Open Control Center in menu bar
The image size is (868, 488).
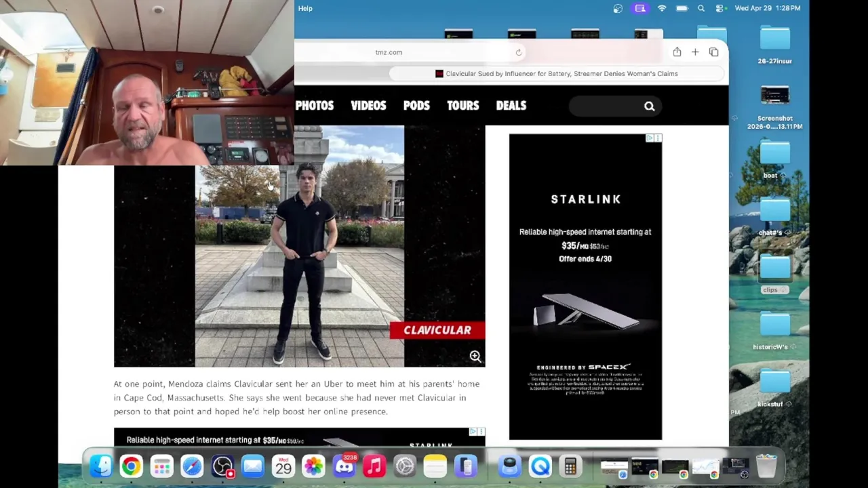click(720, 8)
